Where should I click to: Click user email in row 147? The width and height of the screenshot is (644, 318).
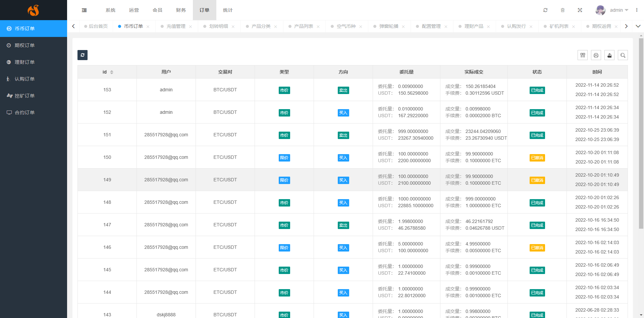point(166,225)
